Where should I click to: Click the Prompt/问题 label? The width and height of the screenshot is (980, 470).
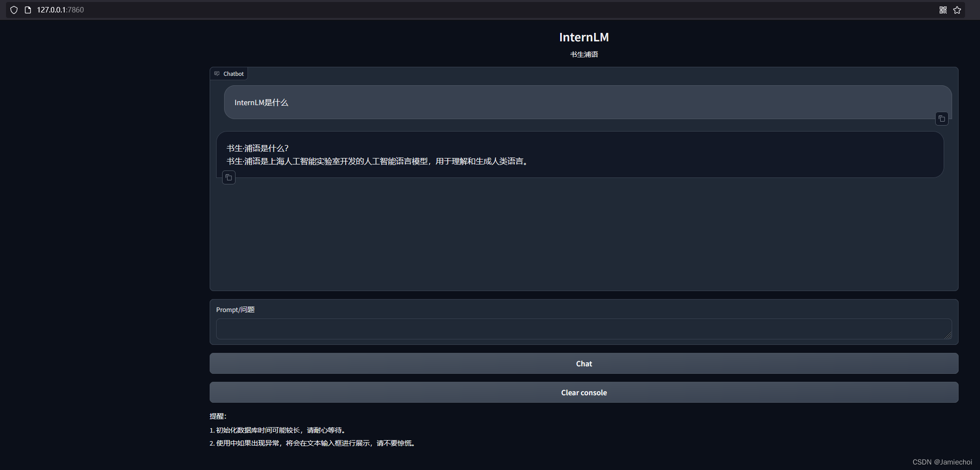point(235,310)
